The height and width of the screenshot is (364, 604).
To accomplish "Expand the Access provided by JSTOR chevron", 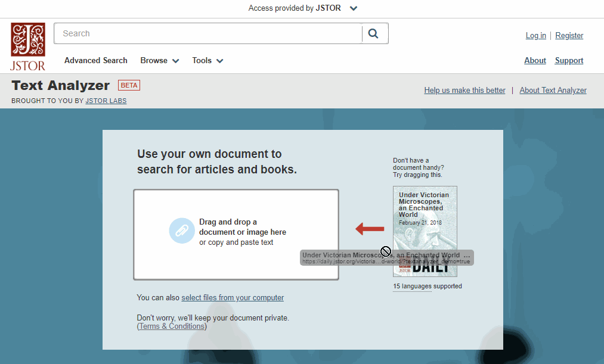I will (354, 8).
